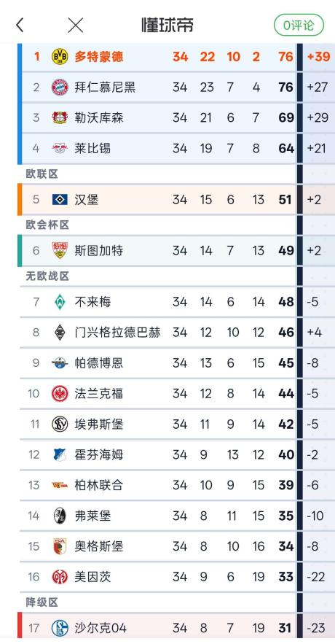Open the 0评论 comments button
Viewport: 335px width, 644px height.
pos(299,26)
